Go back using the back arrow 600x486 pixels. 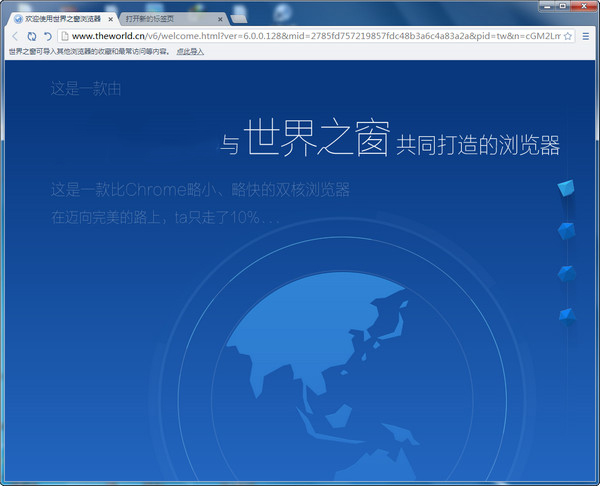15,36
